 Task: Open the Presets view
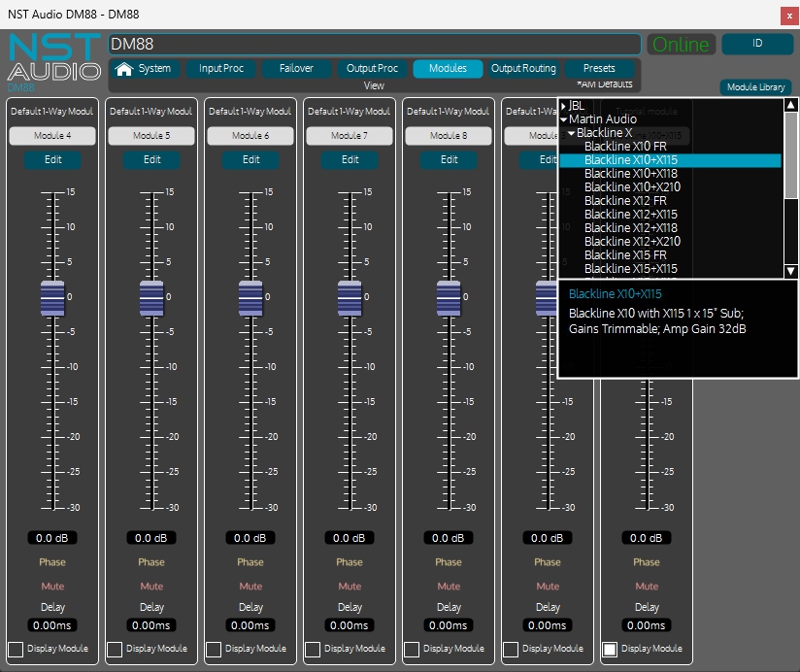[599, 68]
